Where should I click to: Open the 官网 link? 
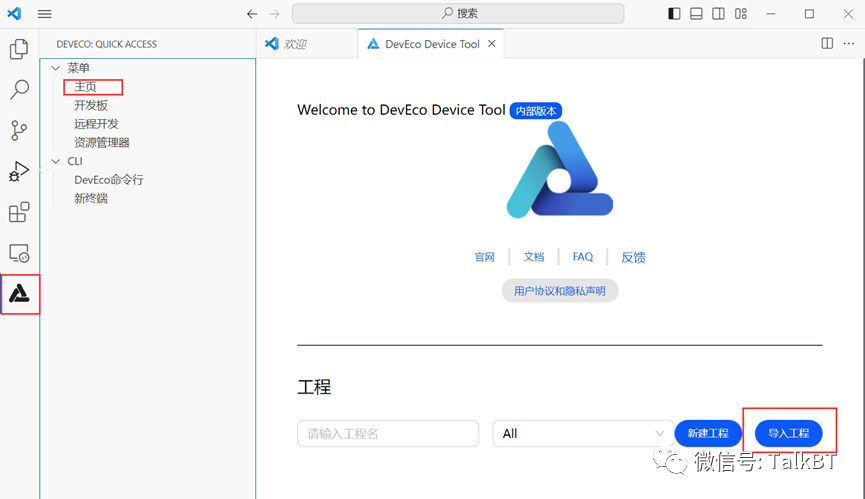[484, 257]
